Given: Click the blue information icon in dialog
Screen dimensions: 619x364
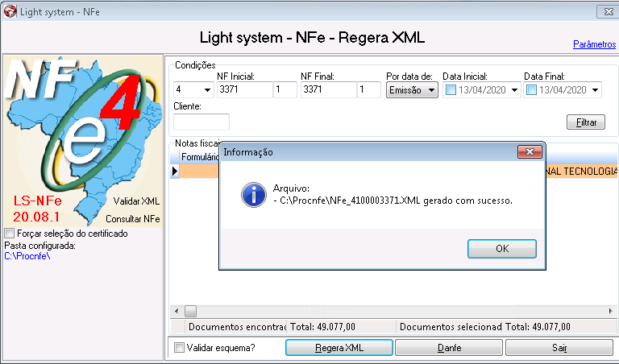Looking at the screenshot, I should (x=253, y=194).
